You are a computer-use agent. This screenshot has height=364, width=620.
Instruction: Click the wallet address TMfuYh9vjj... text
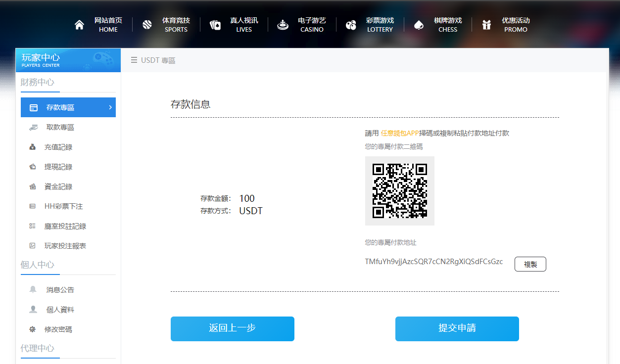tap(434, 262)
